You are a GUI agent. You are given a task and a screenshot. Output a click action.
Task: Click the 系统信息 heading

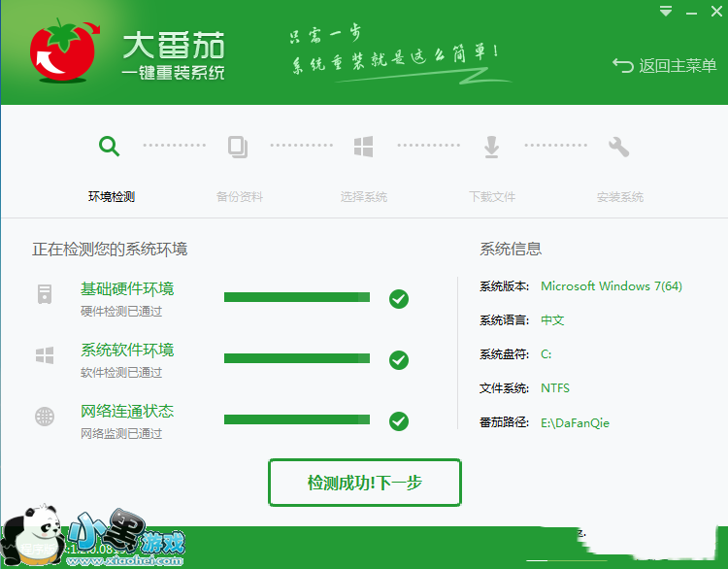coord(511,249)
